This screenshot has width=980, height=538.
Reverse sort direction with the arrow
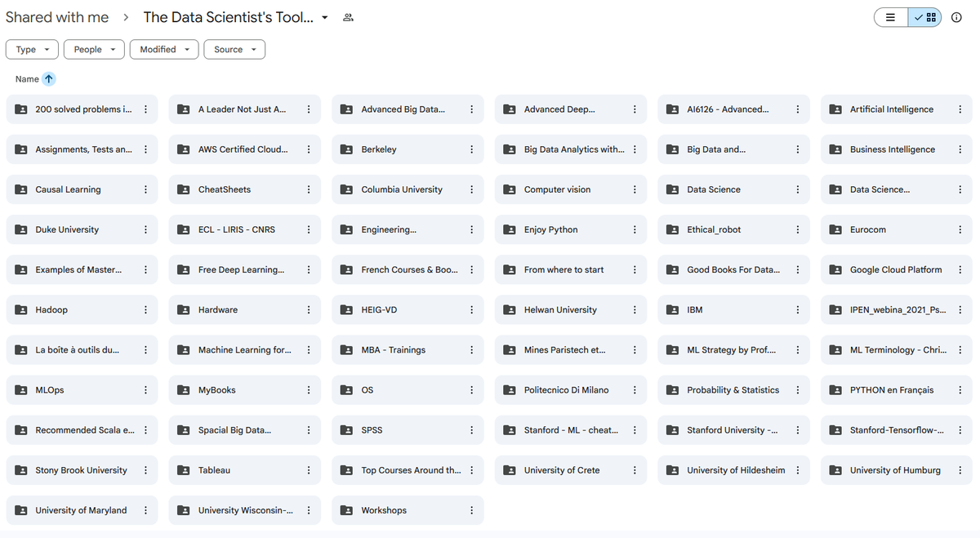point(49,79)
